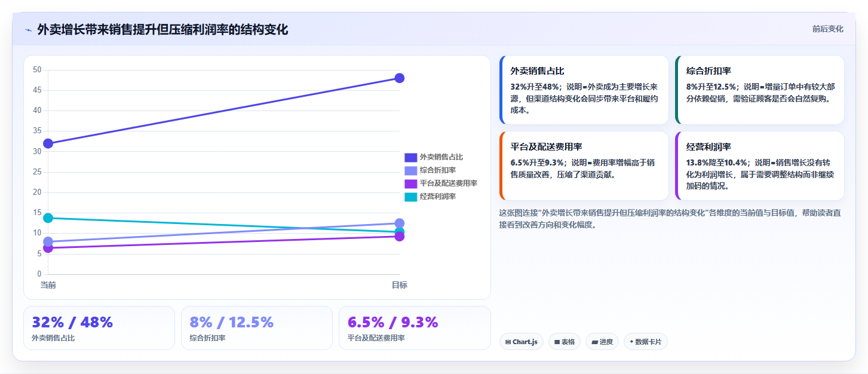This screenshot has width=868, height=374.
Task: Click the 进度 tag
Action: point(602,342)
